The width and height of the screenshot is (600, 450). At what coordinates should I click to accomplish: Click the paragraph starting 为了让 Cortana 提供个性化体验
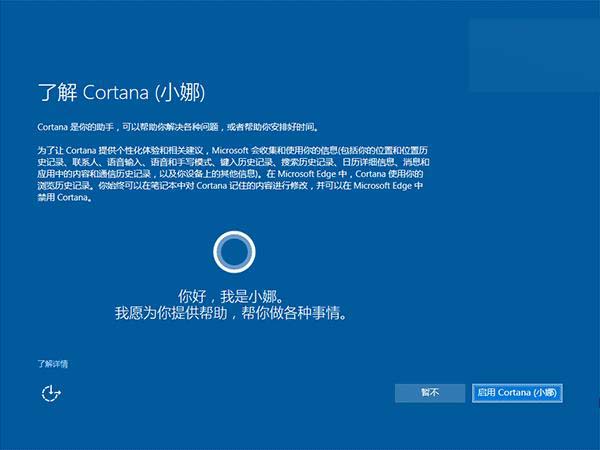[233, 173]
